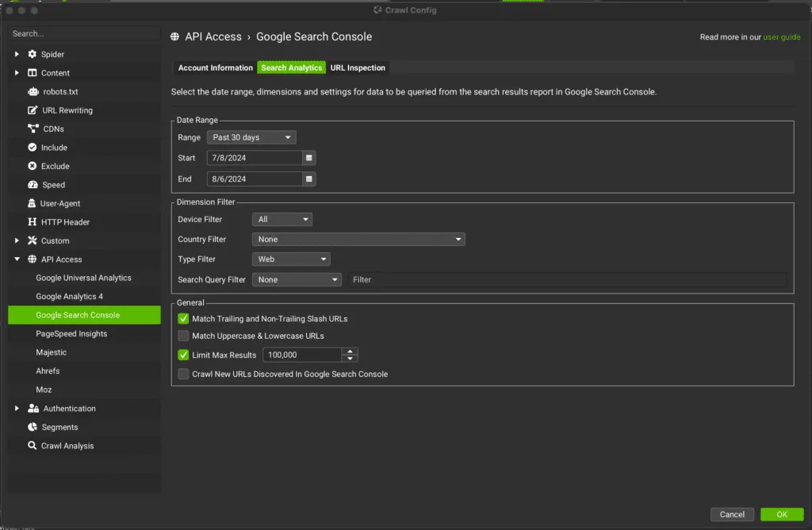Screen dimensions: 812x530
Task: Switch to the URL Inspection tab
Action: [358, 68]
